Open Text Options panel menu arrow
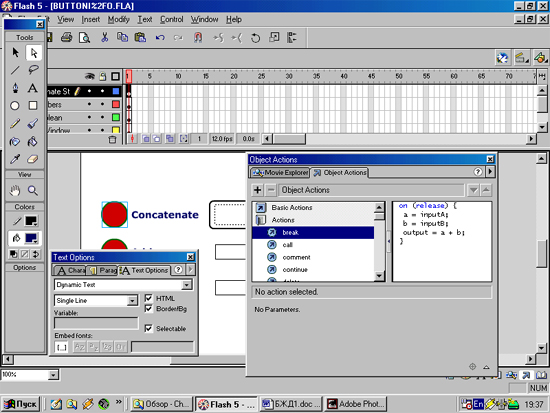 coord(190,269)
